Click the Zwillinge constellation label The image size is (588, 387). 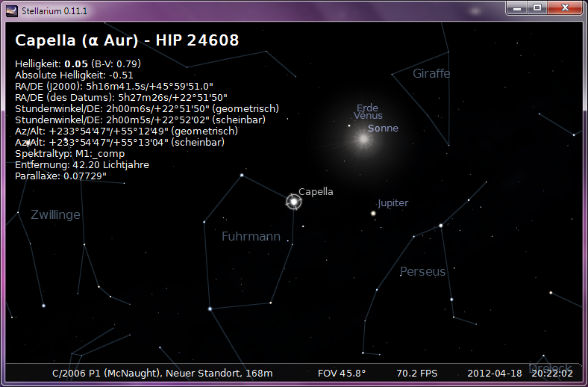point(55,214)
